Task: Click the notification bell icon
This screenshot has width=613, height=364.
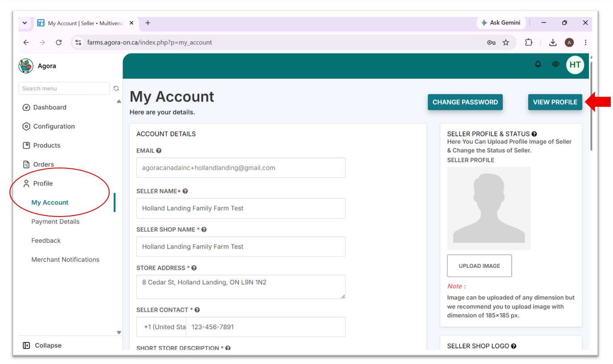Action: [x=538, y=64]
